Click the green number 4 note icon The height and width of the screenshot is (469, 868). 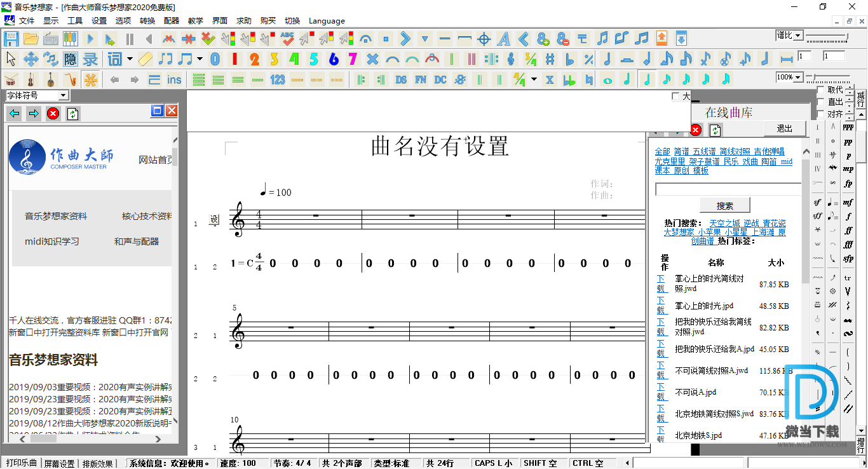(x=294, y=59)
